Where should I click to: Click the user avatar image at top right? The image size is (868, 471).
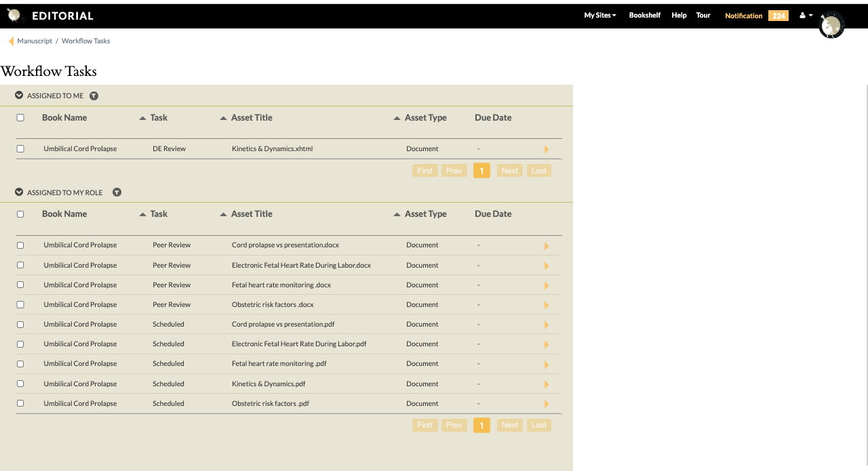point(831,26)
